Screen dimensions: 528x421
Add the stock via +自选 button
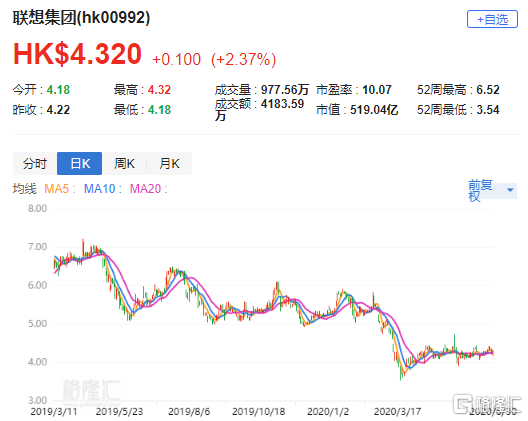[492, 19]
